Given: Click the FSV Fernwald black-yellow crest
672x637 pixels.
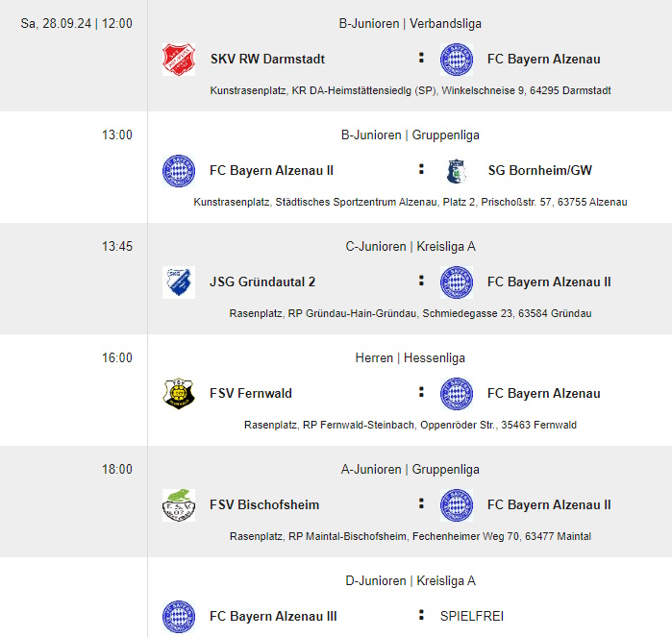Looking at the screenshot, I should [x=179, y=394].
